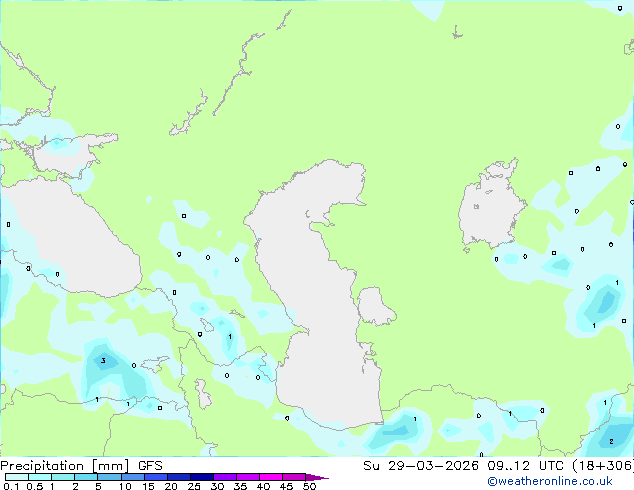This screenshot has height=490, width=634.
Task: Click the '2' precipitation value on the map
Action: [x=611, y=441]
